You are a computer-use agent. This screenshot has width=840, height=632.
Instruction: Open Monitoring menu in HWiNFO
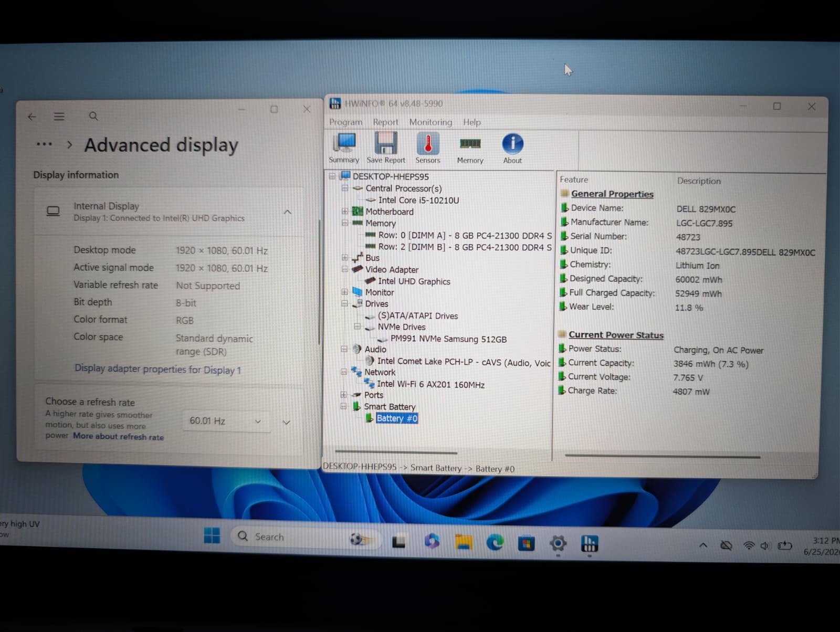[x=430, y=122]
